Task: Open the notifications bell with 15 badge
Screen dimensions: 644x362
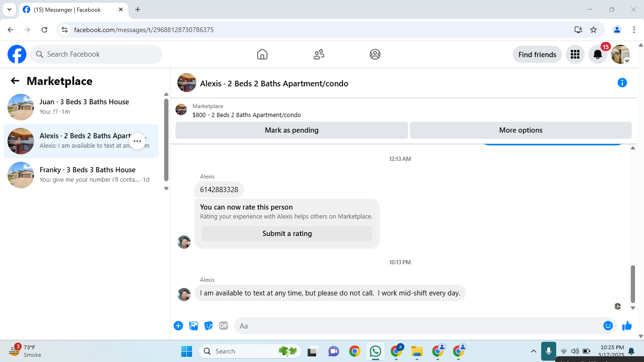Action: click(x=598, y=54)
